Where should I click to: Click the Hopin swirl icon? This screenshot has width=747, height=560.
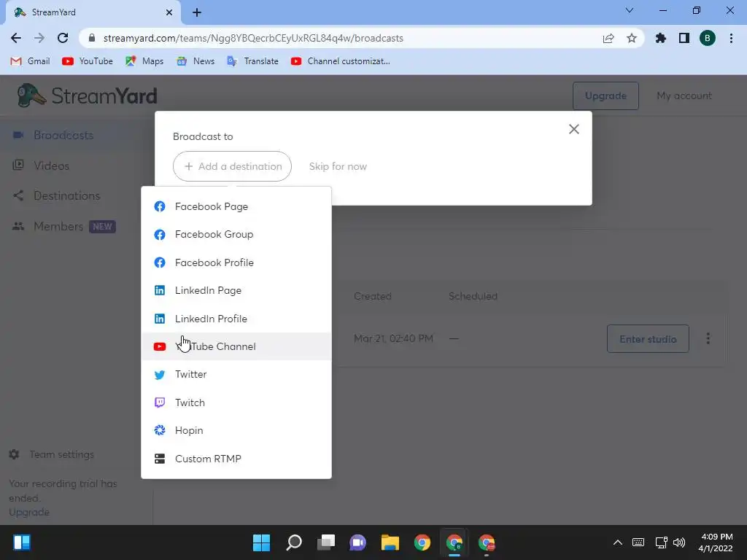160,430
